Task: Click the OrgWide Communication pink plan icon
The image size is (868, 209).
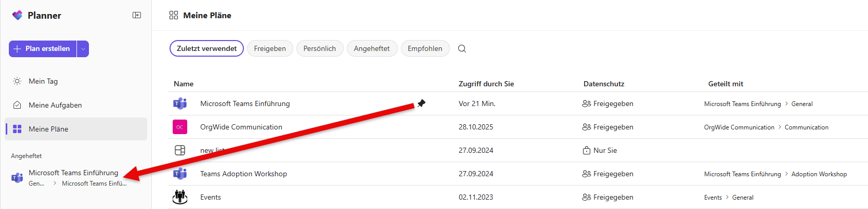Action: [x=180, y=127]
